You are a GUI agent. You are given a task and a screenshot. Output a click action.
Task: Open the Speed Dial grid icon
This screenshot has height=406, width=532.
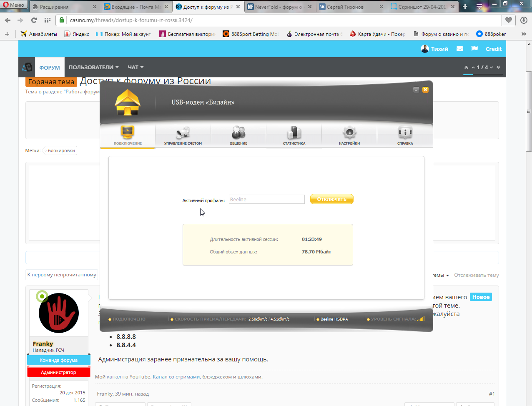(x=47, y=20)
